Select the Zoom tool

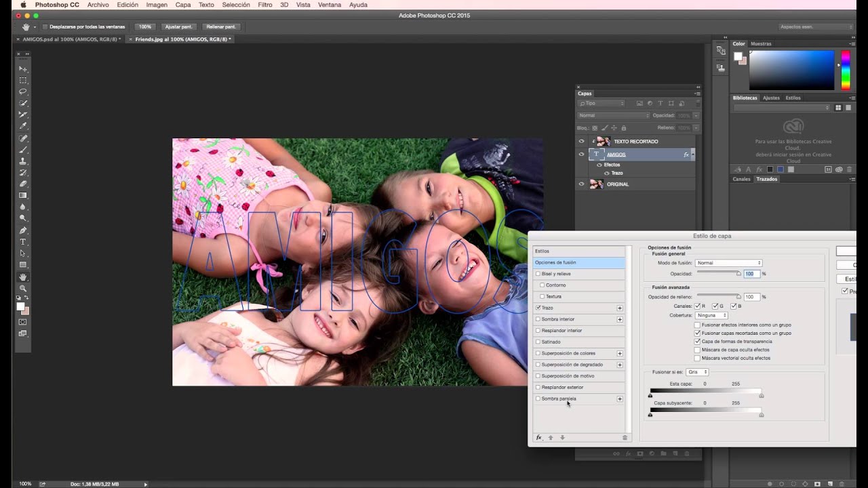click(23, 288)
